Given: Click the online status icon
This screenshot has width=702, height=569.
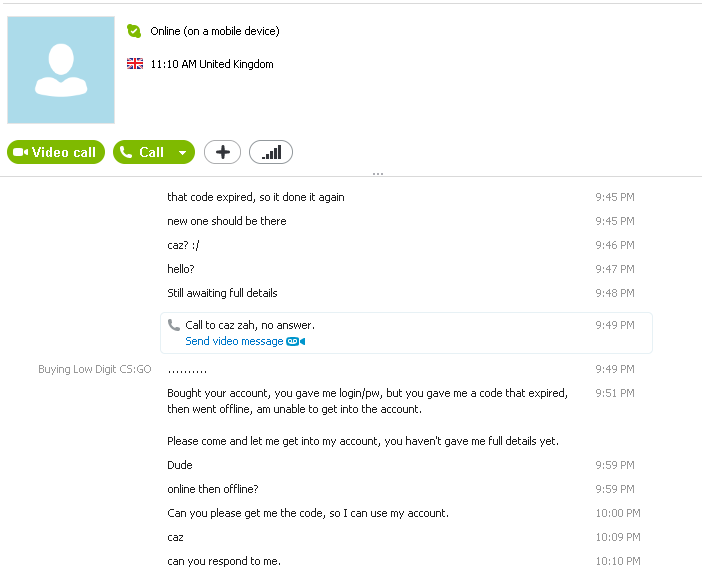Looking at the screenshot, I should point(134,31).
